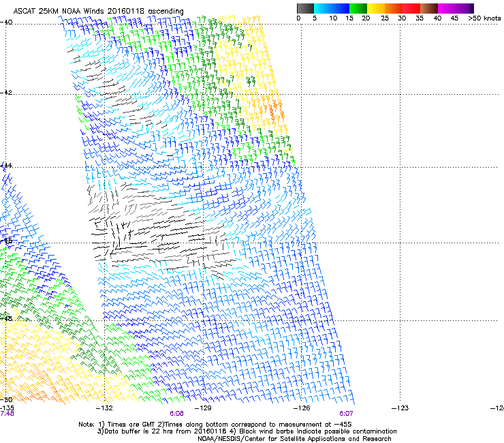The image size is (504, 443).
Task: Click the '10' label under the color bar
Action: coord(333,18)
